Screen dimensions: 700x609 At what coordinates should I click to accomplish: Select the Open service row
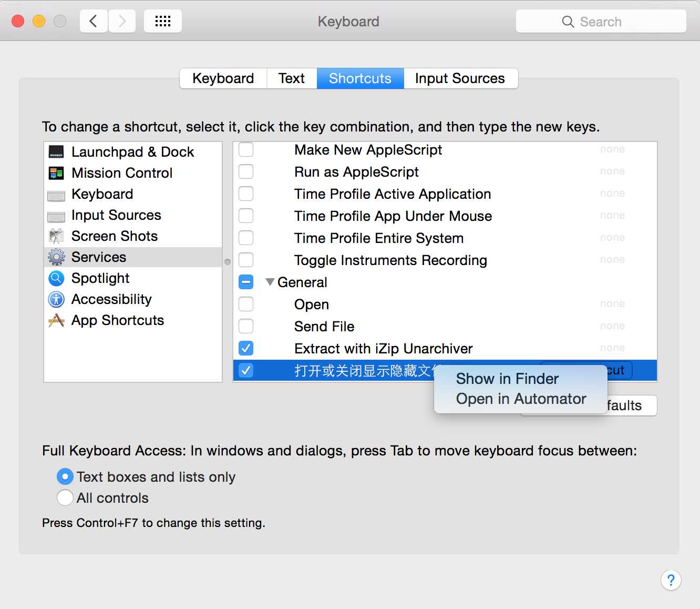pos(445,304)
